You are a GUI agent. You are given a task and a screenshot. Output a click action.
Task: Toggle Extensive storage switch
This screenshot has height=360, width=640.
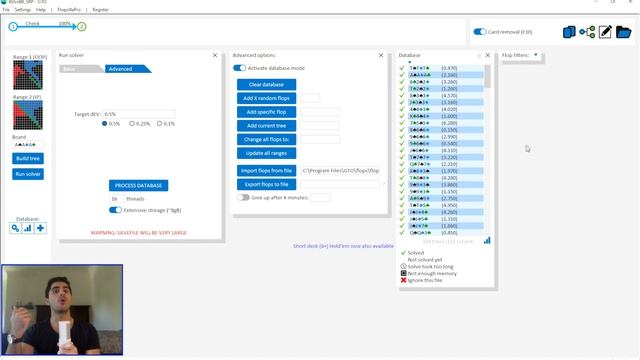[x=115, y=210]
